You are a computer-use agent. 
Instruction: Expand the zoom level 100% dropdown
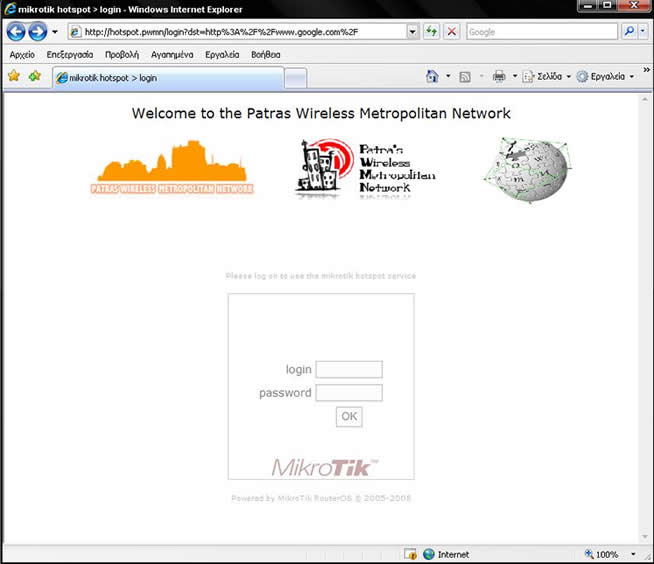(x=633, y=554)
